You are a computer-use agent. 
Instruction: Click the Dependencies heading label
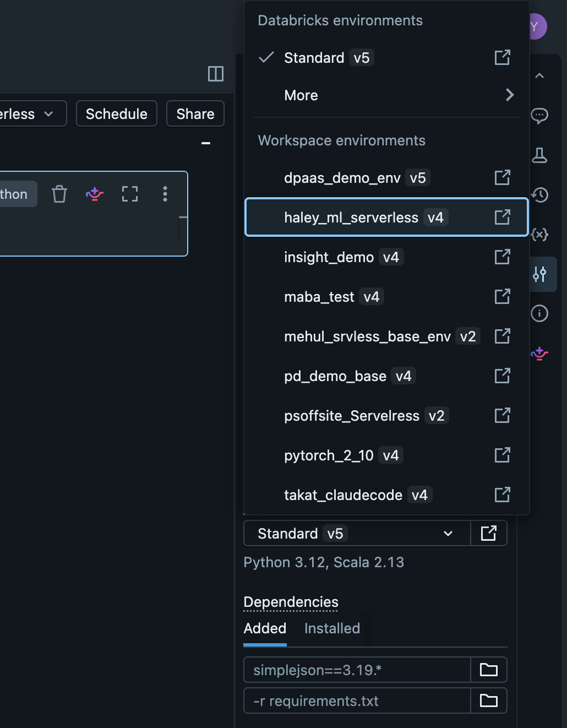(291, 602)
